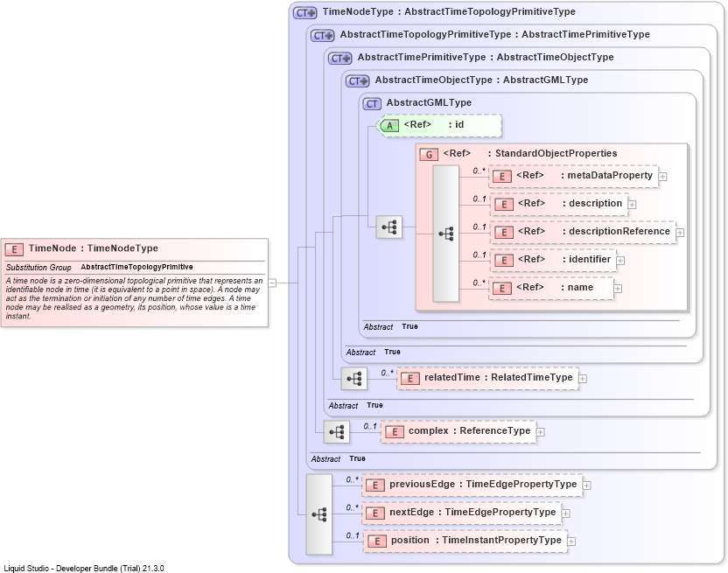Image resolution: width=728 pixels, height=573 pixels.
Task: Click CT+ icon of AbstractTimeTopologyPrimitiveType
Action: click(x=323, y=36)
